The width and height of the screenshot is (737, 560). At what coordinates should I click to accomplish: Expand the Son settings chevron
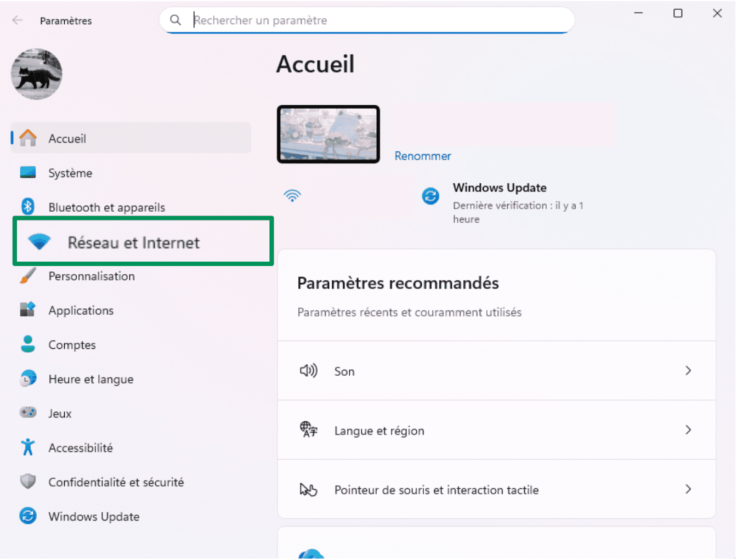(688, 371)
